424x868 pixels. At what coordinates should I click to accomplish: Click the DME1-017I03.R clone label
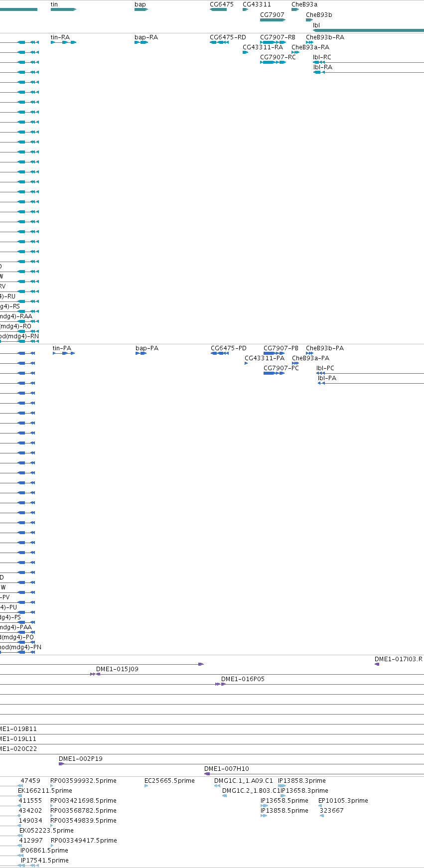coord(399,659)
